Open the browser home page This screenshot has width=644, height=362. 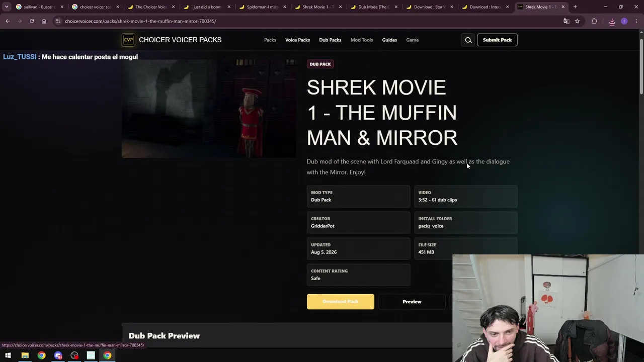pyautogui.click(x=44, y=21)
